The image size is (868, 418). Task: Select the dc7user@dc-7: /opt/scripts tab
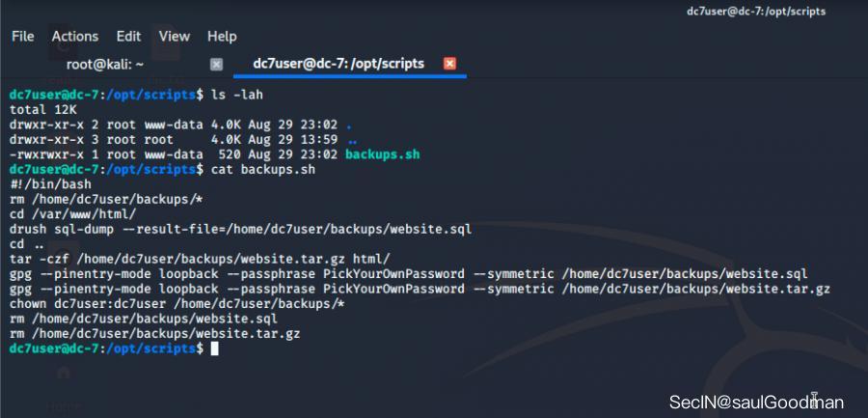[338, 64]
